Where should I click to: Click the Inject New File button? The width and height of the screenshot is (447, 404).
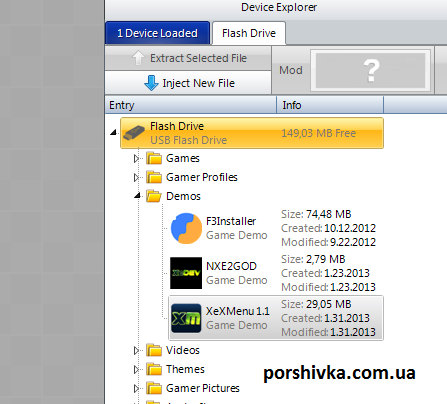(188, 83)
